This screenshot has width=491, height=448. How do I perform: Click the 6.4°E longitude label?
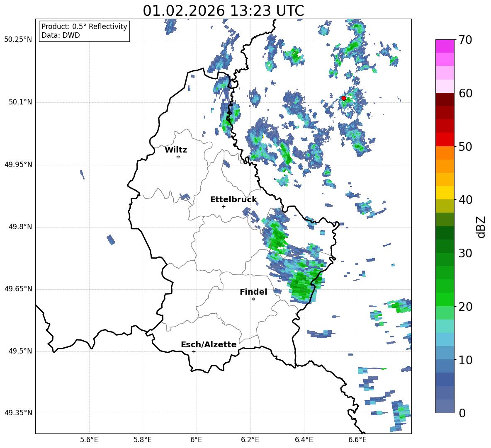[304, 440]
